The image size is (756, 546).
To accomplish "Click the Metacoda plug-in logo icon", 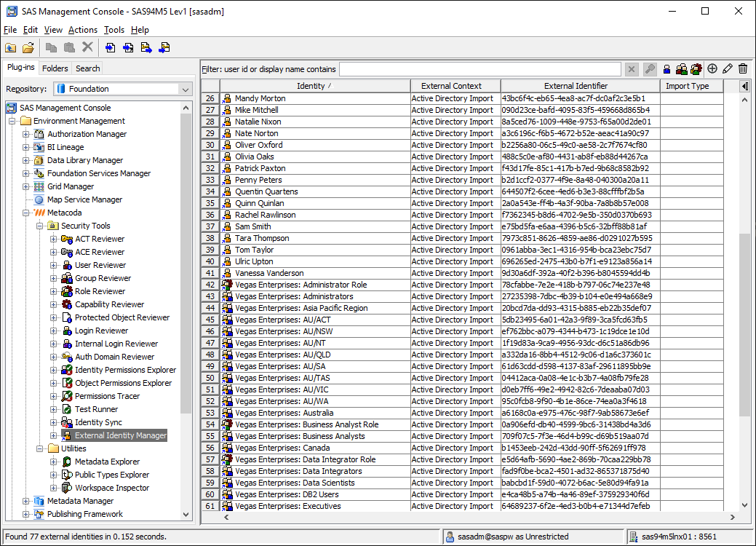I will [x=39, y=213].
